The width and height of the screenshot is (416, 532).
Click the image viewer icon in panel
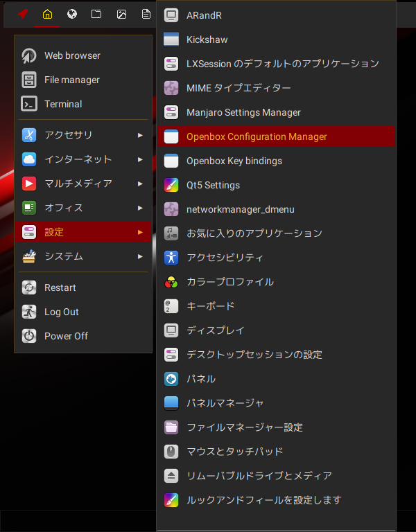click(x=121, y=14)
